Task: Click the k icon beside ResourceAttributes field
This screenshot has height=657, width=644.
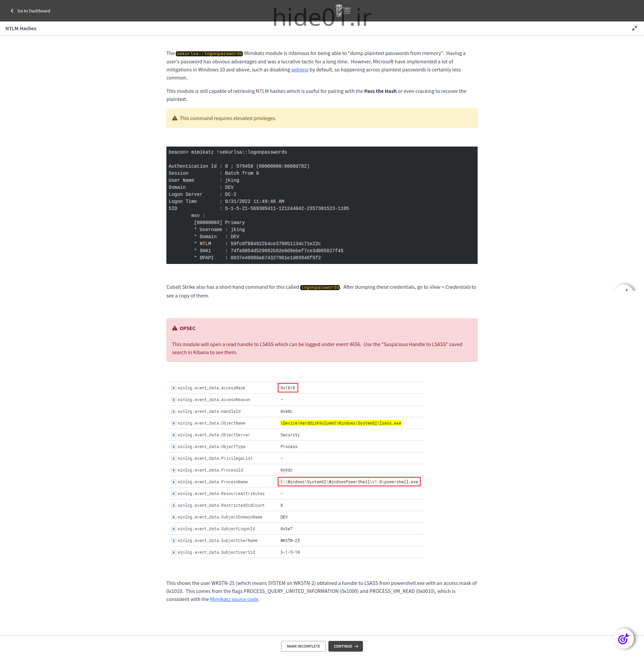Action: [173, 494]
